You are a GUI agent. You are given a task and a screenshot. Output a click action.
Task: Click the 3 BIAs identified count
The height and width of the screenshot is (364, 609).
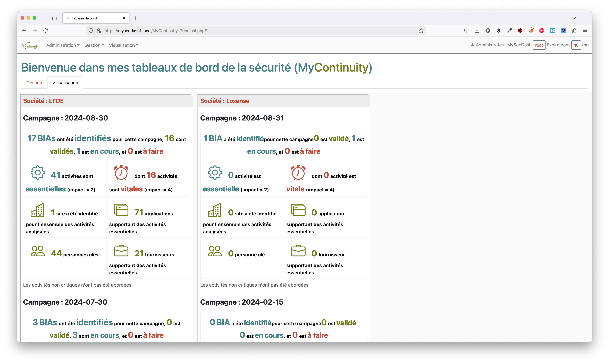click(x=45, y=323)
